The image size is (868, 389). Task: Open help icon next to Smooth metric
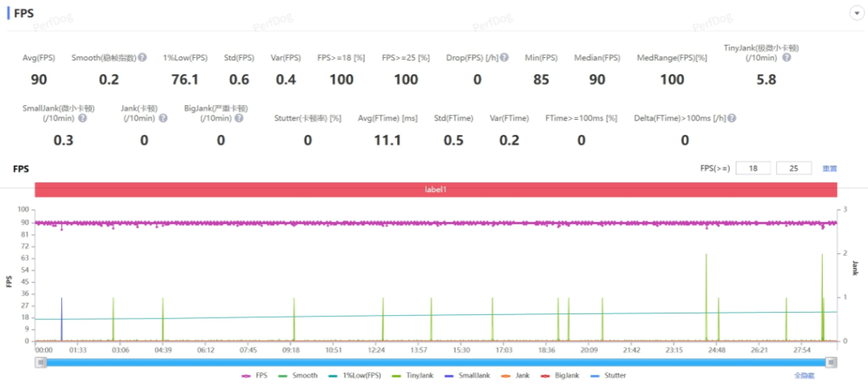click(x=142, y=58)
